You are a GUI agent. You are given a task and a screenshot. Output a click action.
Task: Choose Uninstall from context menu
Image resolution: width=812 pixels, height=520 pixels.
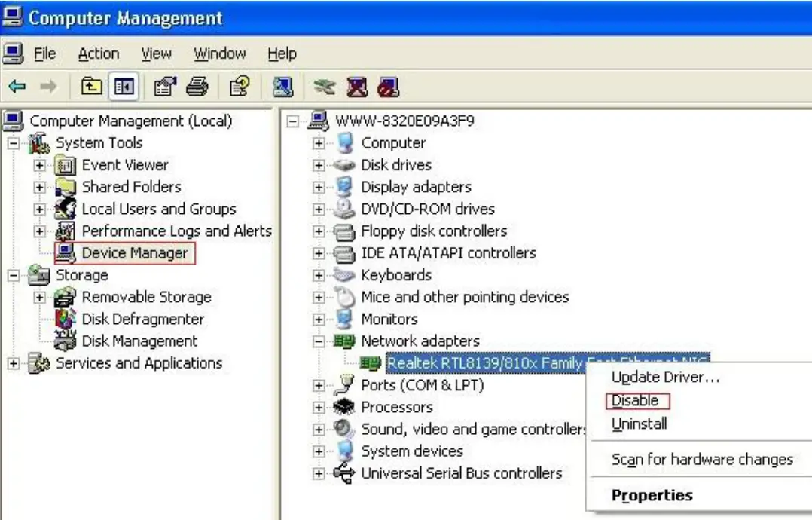point(639,424)
